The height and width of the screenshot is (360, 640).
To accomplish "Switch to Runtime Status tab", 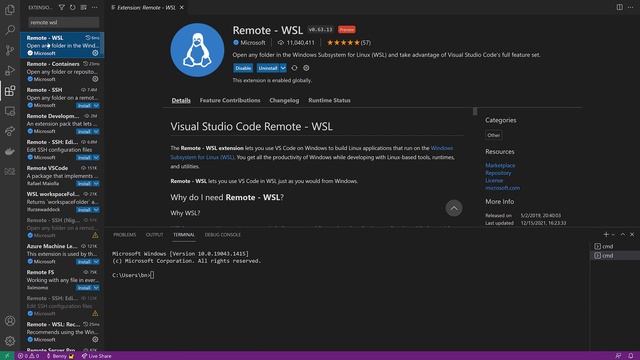I will coord(329,100).
